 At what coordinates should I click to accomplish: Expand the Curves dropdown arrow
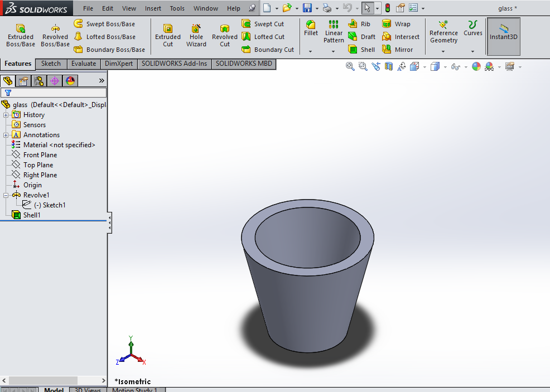[472, 51]
